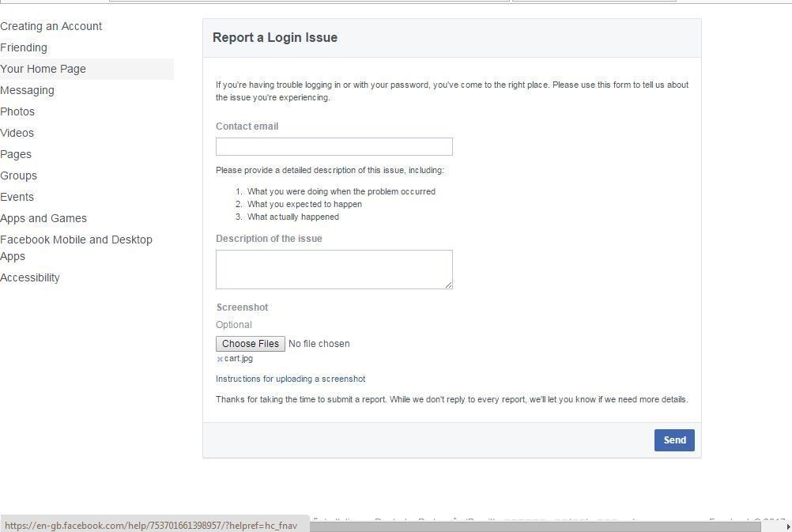
Task: Open the Videos help topic
Action: point(17,133)
